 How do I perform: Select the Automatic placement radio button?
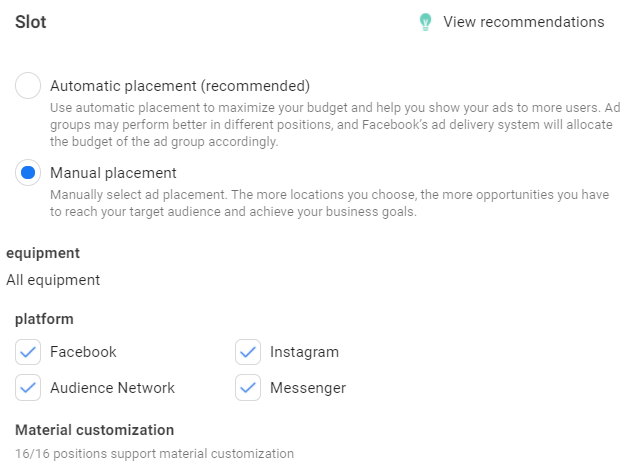pyautogui.click(x=28, y=86)
